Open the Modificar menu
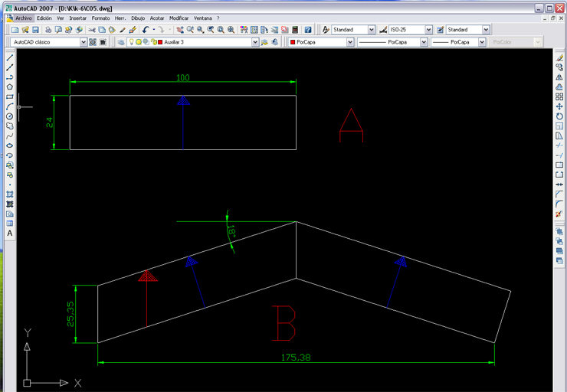The height and width of the screenshot is (392, 567). pyautogui.click(x=179, y=18)
